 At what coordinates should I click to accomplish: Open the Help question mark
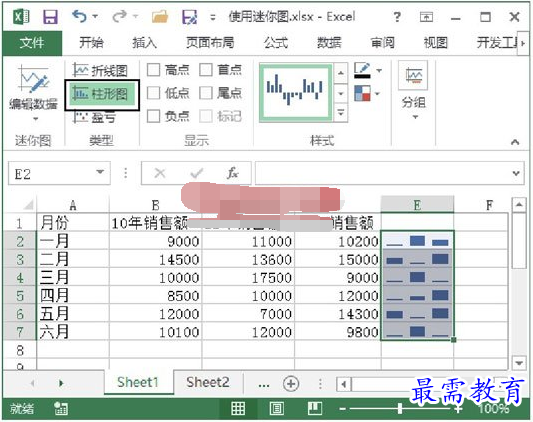click(397, 17)
